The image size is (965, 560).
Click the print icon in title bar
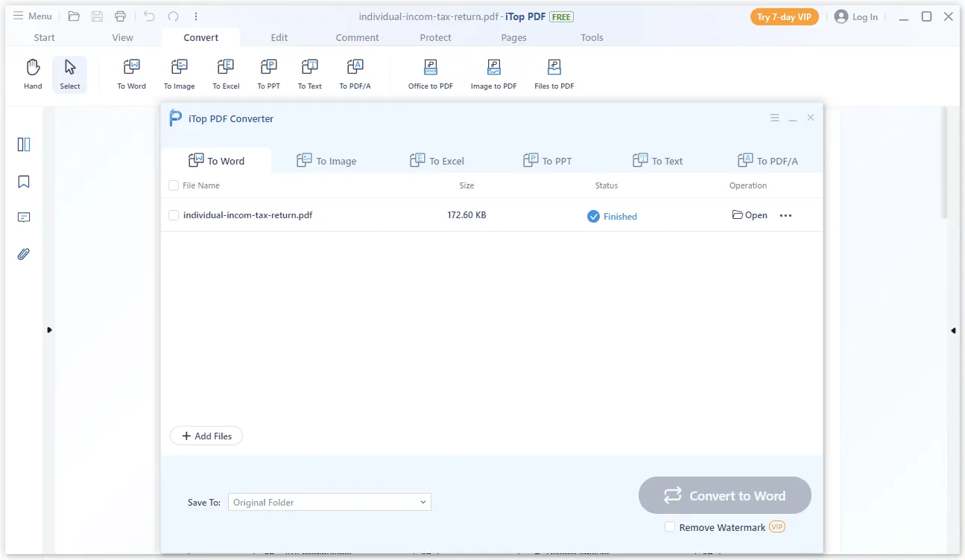tap(120, 16)
